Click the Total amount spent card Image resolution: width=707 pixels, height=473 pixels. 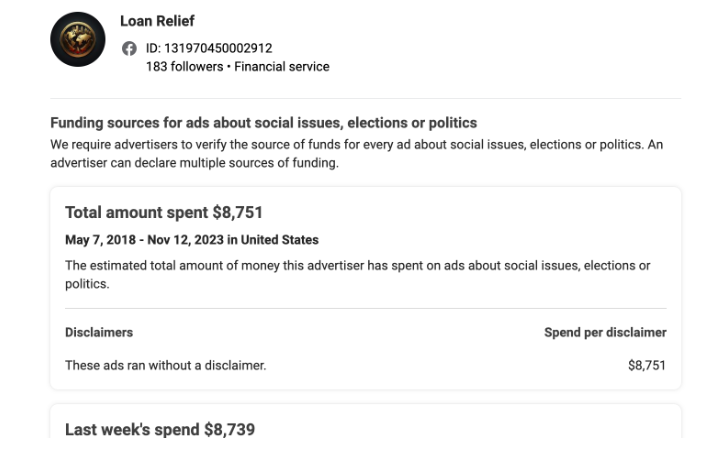click(x=366, y=288)
